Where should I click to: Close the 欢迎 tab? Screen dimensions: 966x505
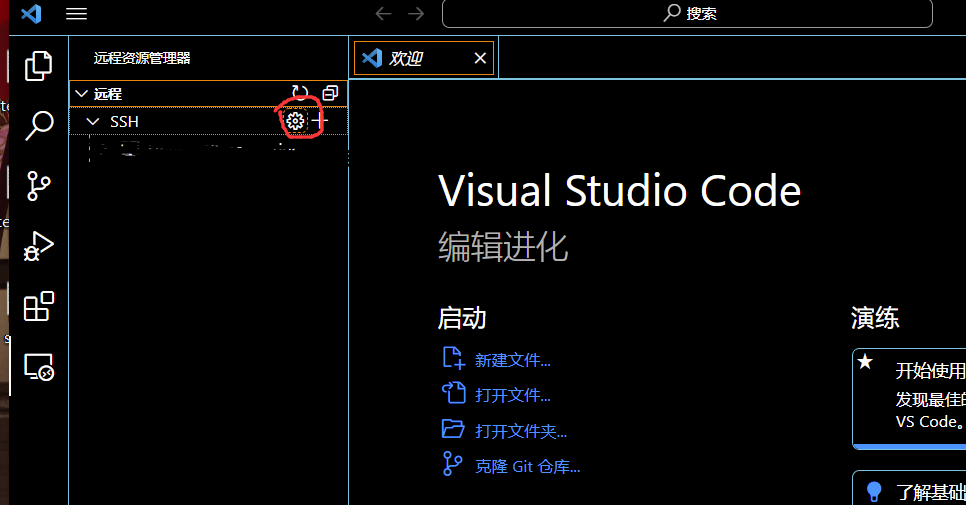tap(480, 58)
